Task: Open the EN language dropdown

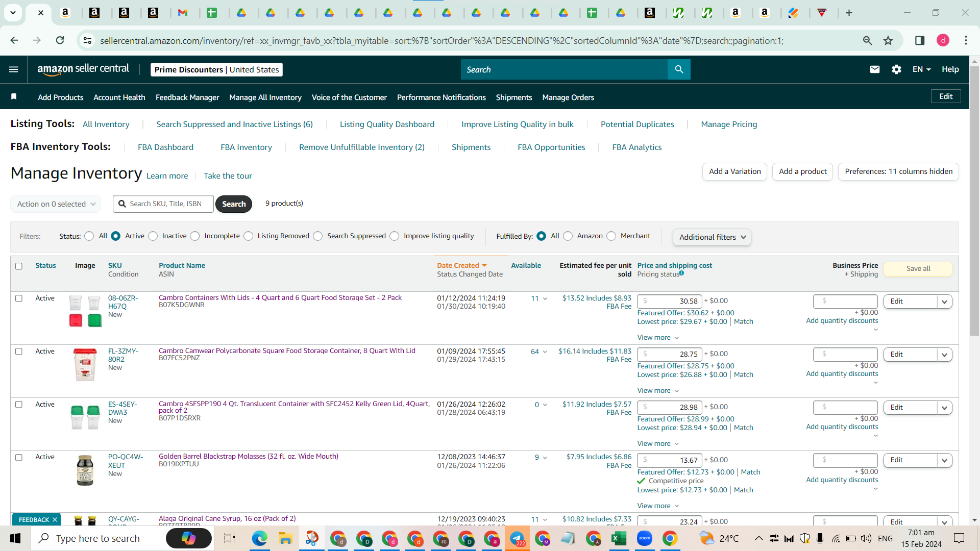Action: click(921, 69)
